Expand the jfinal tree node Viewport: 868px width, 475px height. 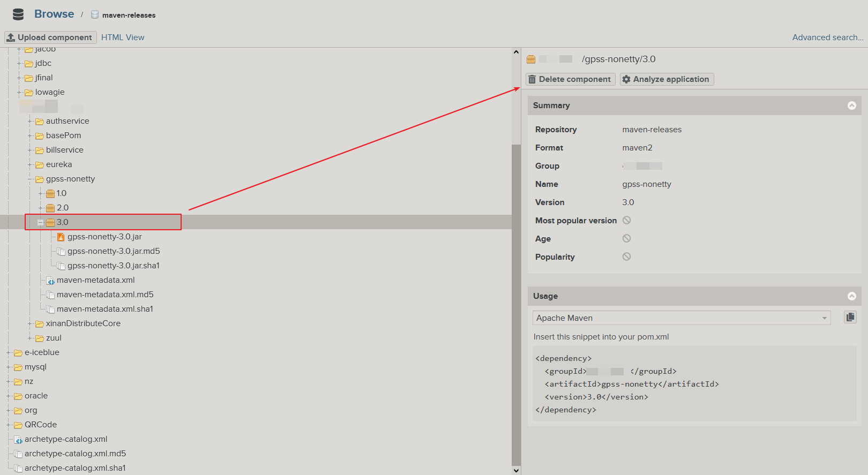[x=19, y=78]
